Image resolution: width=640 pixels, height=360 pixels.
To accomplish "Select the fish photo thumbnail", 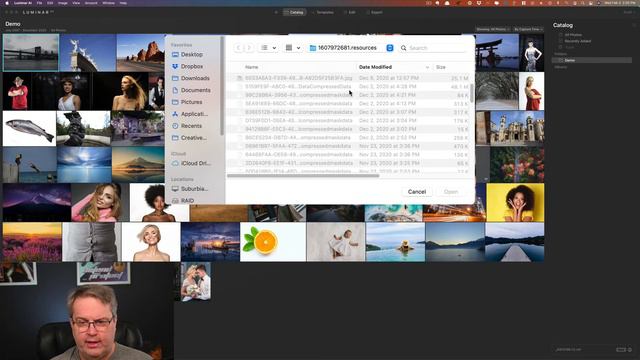I will pyautogui.click(x=29, y=129).
